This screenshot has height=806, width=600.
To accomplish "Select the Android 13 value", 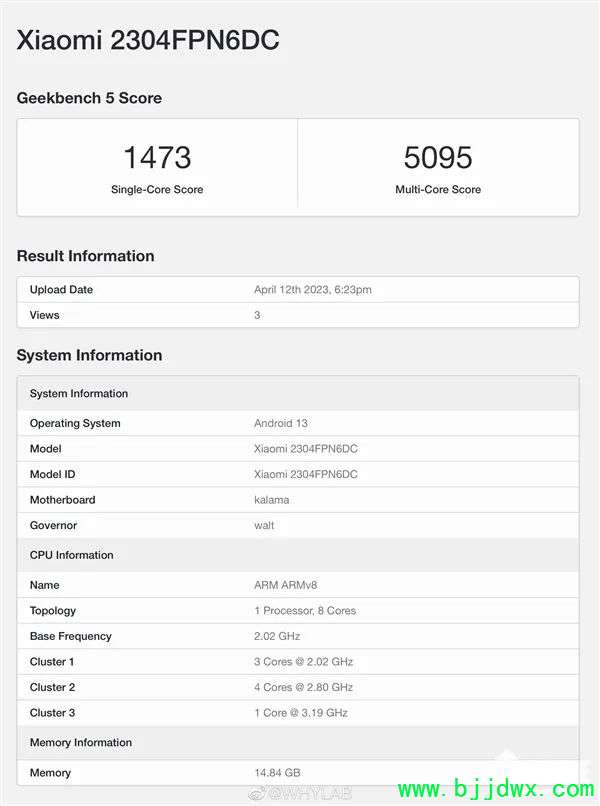I will click(281, 423).
